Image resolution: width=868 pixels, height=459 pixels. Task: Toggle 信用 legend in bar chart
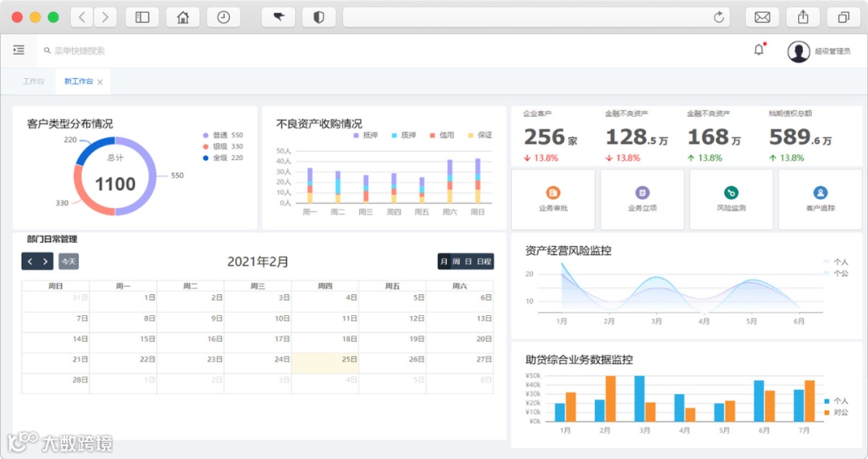tap(442, 135)
